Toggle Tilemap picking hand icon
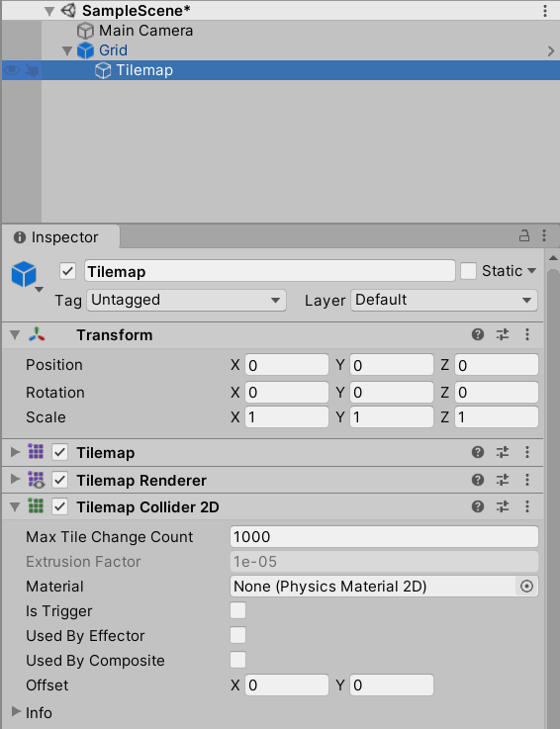560x729 pixels. [32, 70]
